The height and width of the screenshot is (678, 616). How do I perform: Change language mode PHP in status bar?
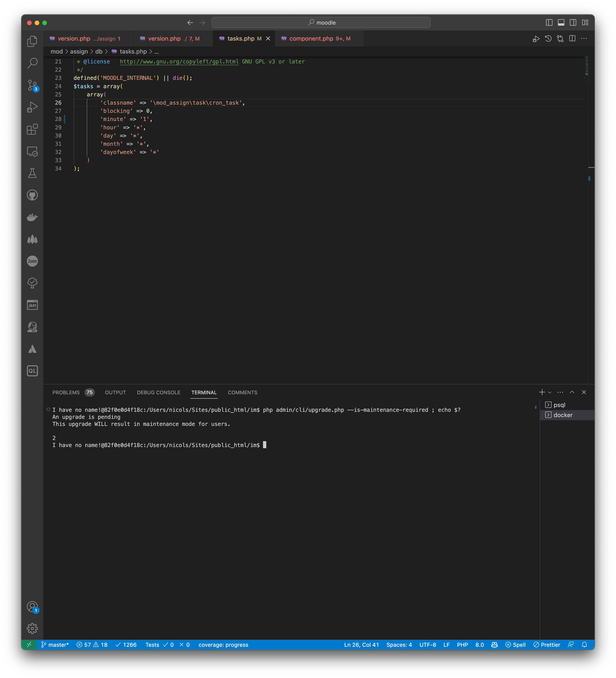[x=462, y=644]
